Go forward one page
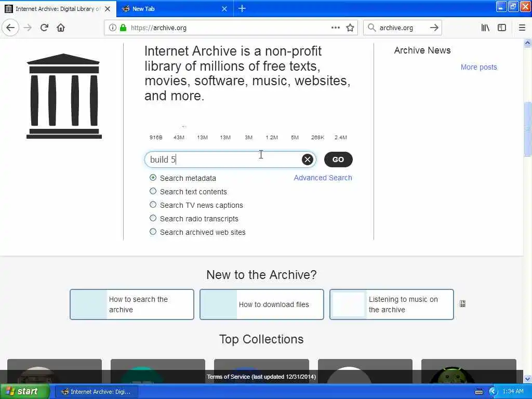This screenshot has width=532, height=399. point(28,28)
